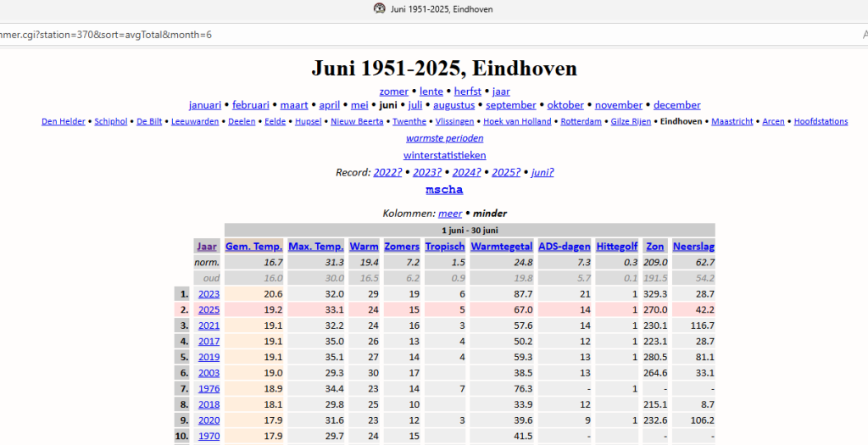
Task: Switch to the juli month
Action: [415, 104]
